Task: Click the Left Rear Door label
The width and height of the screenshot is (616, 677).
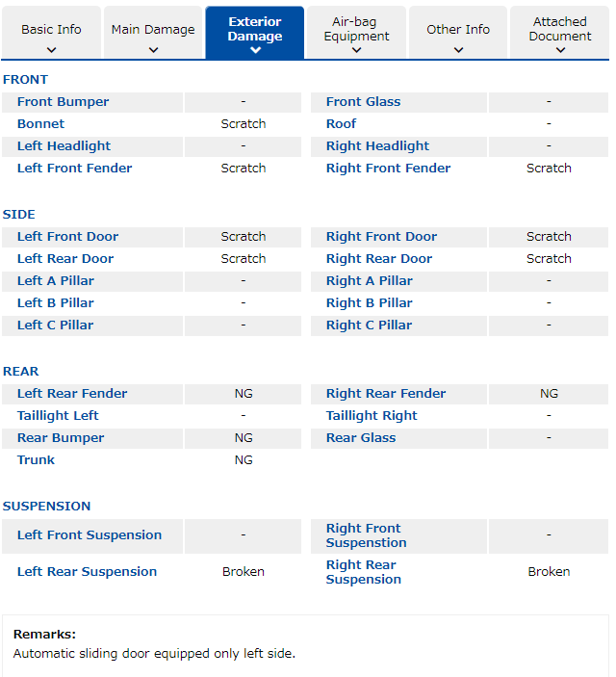Action: [x=64, y=259]
